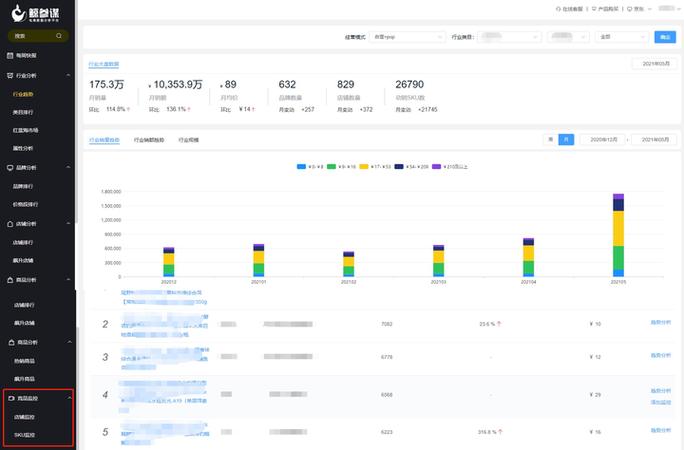Open 类目排行 in the sidebar
684x450 pixels.
pos(23,112)
